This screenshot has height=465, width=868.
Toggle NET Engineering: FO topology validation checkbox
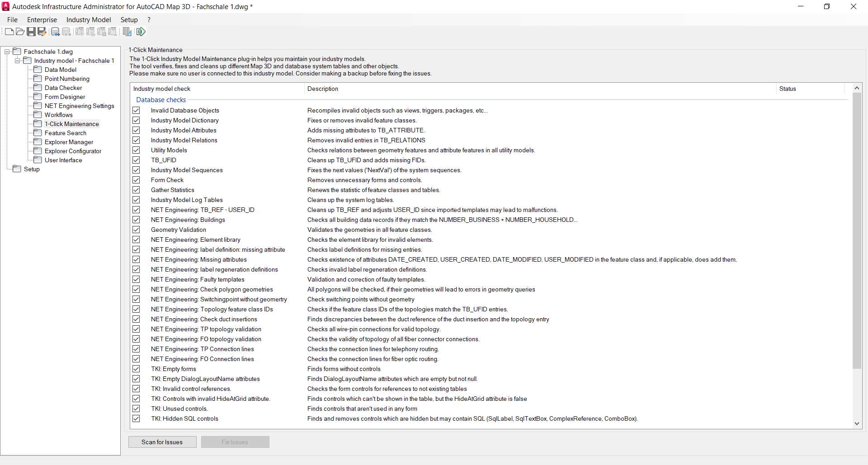click(136, 339)
